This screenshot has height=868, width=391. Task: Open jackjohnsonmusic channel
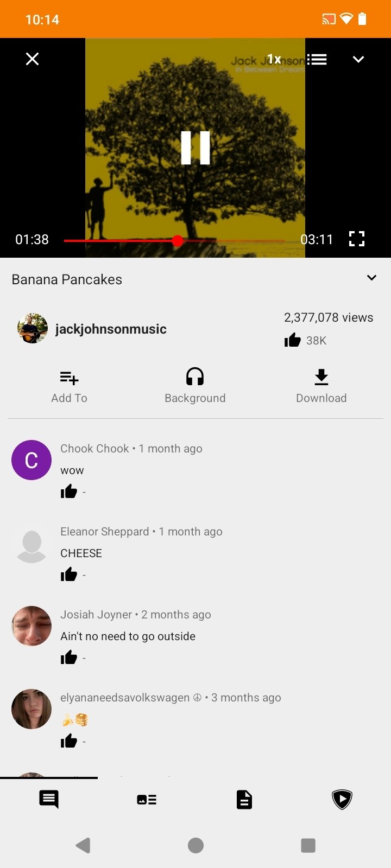coord(111,329)
